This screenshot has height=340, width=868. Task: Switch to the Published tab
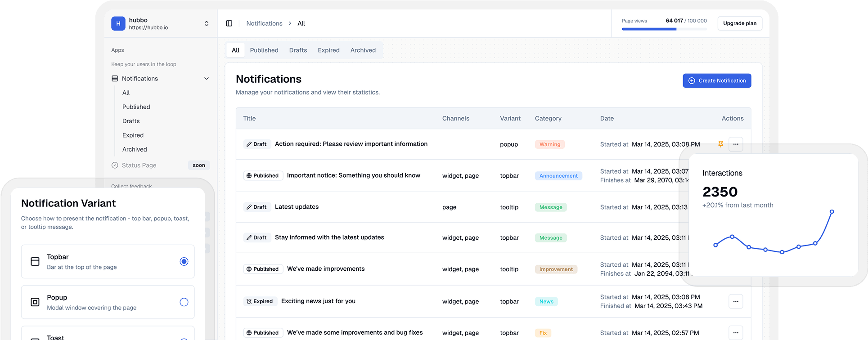tap(264, 50)
